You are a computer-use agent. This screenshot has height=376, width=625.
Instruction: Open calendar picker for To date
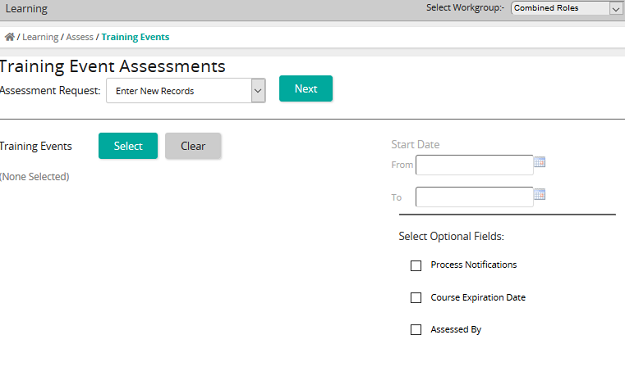click(x=539, y=194)
